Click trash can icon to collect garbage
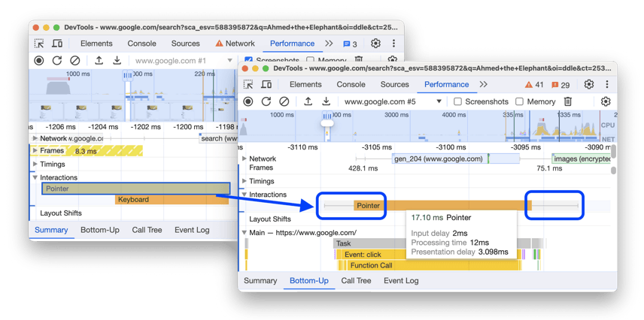 tap(568, 101)
